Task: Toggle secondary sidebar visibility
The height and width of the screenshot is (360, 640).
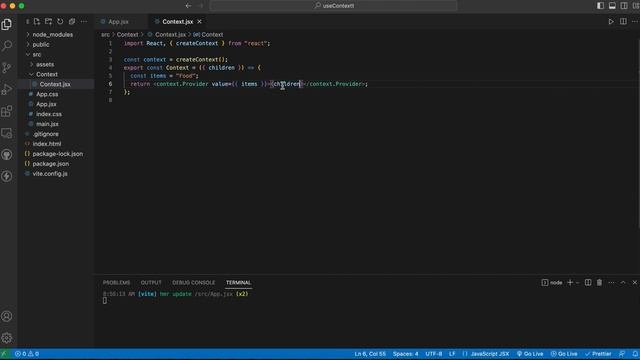Action: [624, 6]
